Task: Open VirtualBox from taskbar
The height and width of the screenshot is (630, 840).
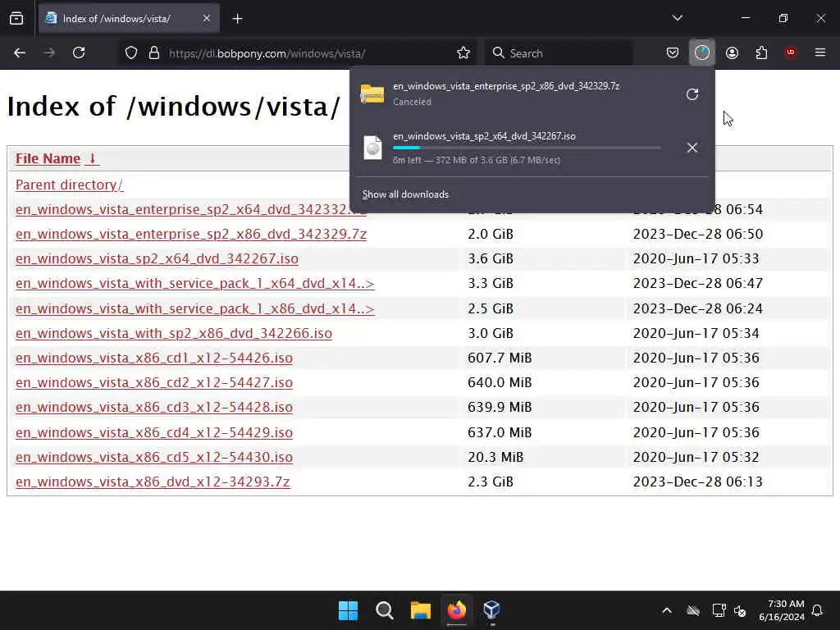Action: [492, 610]
